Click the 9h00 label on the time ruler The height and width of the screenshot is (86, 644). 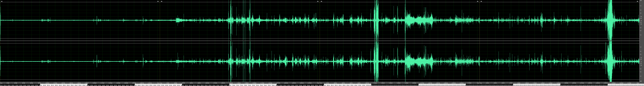(x=324, y=85)
